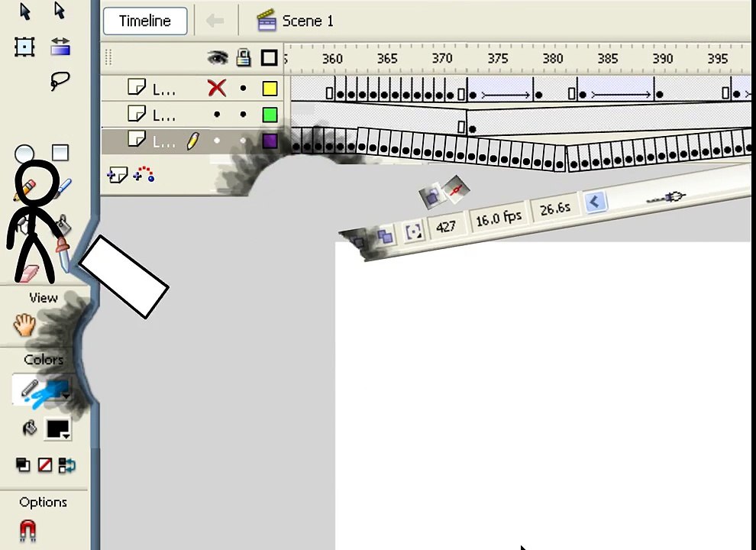Select the Oval tool

(24, 154)
